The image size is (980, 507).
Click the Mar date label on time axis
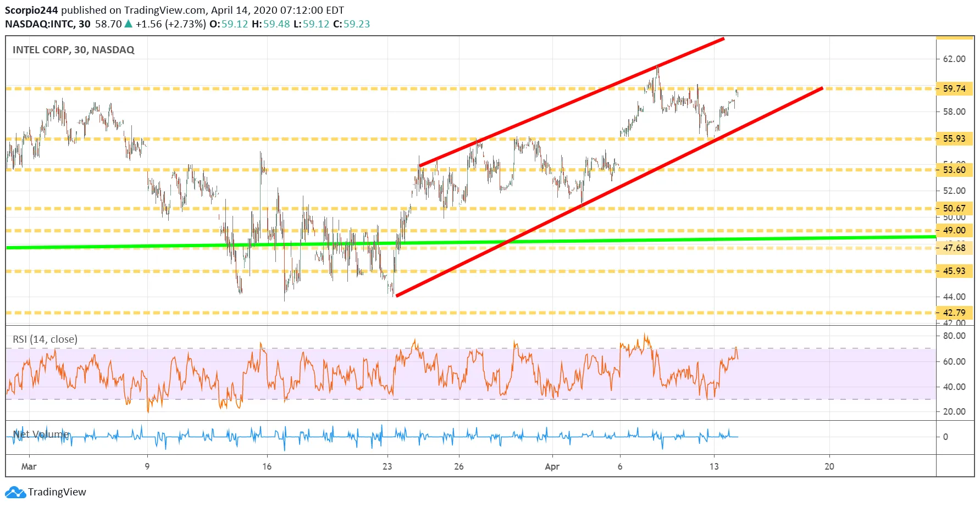click(x=29, y=466)
